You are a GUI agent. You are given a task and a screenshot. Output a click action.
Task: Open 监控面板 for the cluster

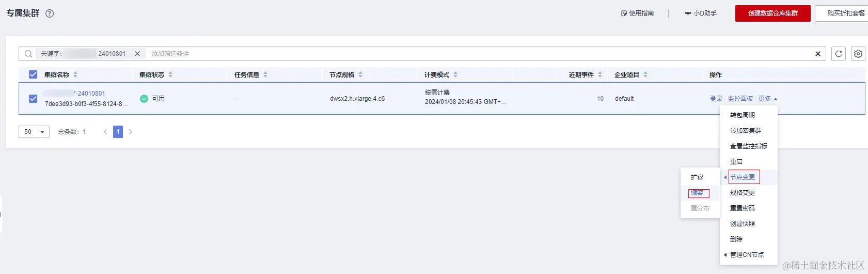click(740, 99)
